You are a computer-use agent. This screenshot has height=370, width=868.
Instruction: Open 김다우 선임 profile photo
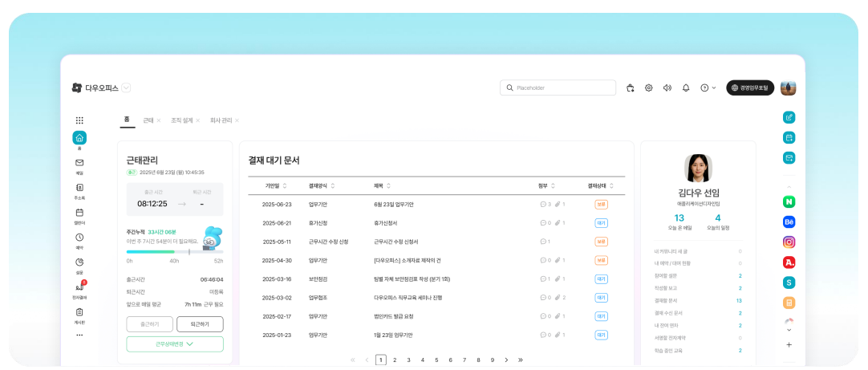[698, 169]
